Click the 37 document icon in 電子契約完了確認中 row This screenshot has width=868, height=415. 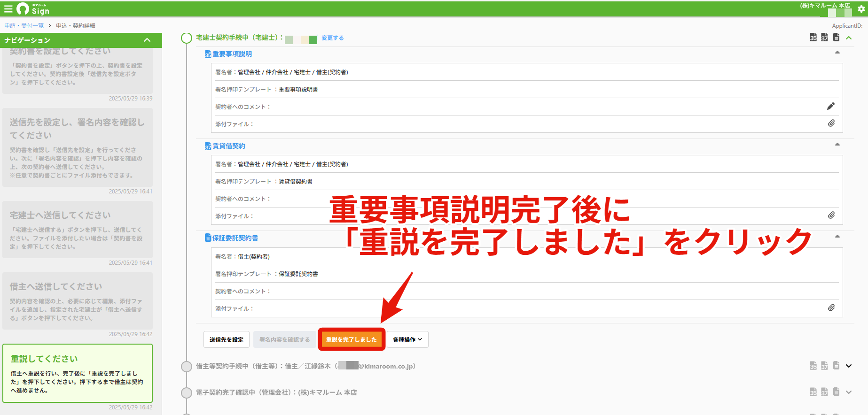click(x=825, y=392)
